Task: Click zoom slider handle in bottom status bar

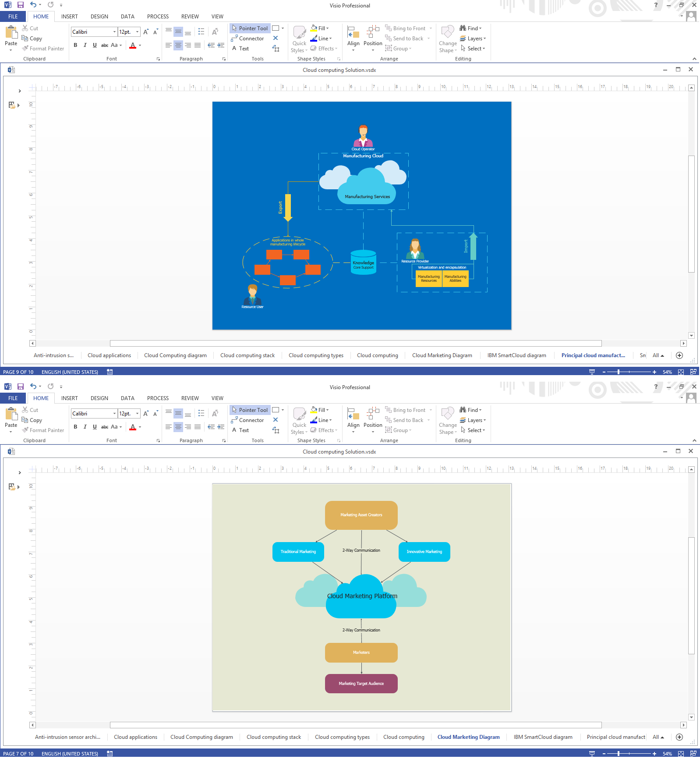Action: coord(619,754)
